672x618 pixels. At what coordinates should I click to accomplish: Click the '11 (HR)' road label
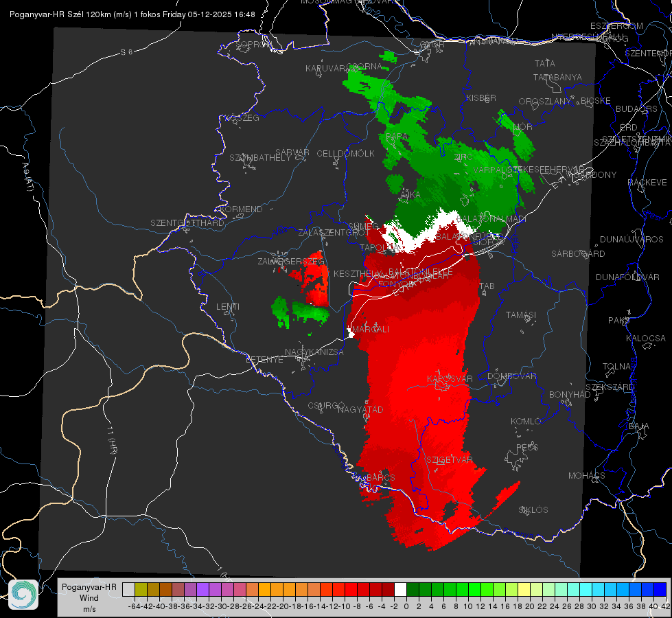pyautogui.click(x=112, y=440)
